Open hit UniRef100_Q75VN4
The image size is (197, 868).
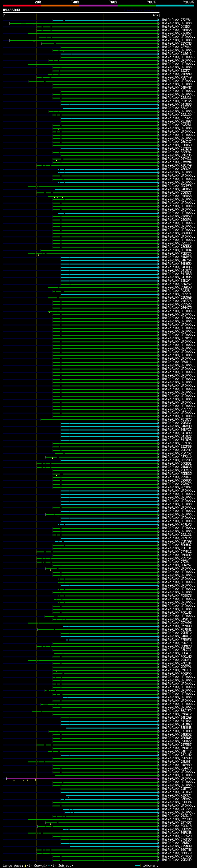point(176,162)
